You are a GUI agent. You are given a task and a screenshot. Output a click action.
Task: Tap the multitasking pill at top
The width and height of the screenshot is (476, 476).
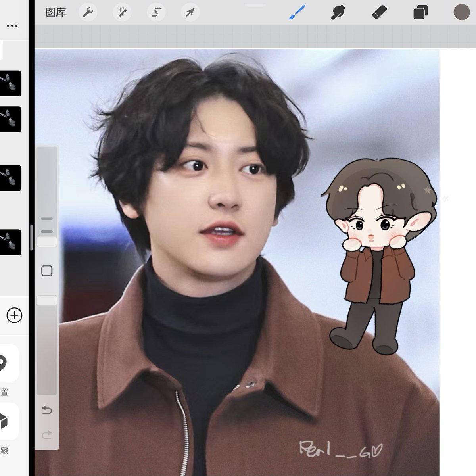point(255,5)
